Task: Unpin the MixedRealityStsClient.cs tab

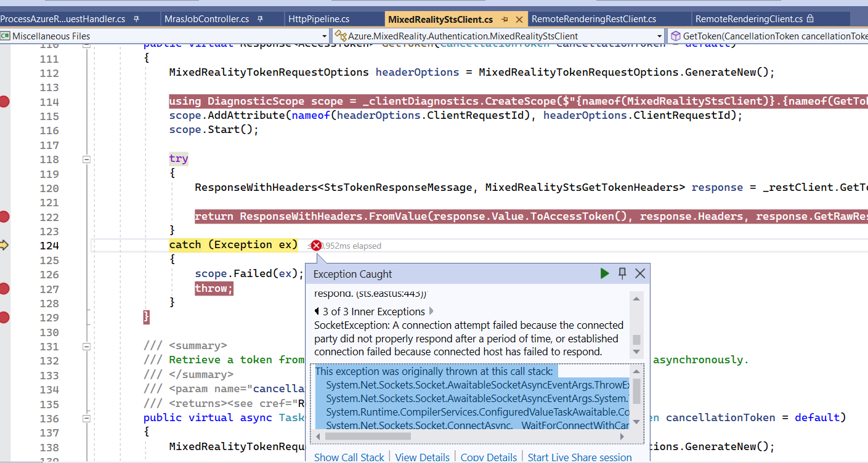Action: (505, 19)
